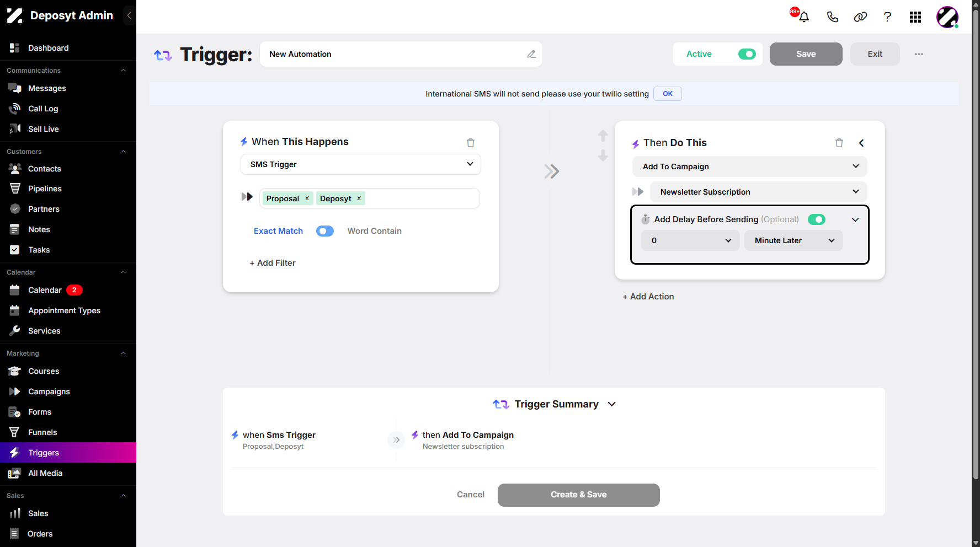This screenshot has height=547, width=980.
Task: Open the notifications bell icon
Action: coord(803,17)
